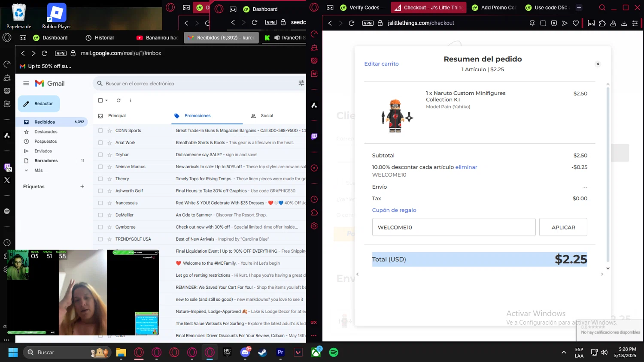The width and height of the screenshot is (644, 362).
Task: Click the taskbar Buscar search box
Action: coord(67,353)
